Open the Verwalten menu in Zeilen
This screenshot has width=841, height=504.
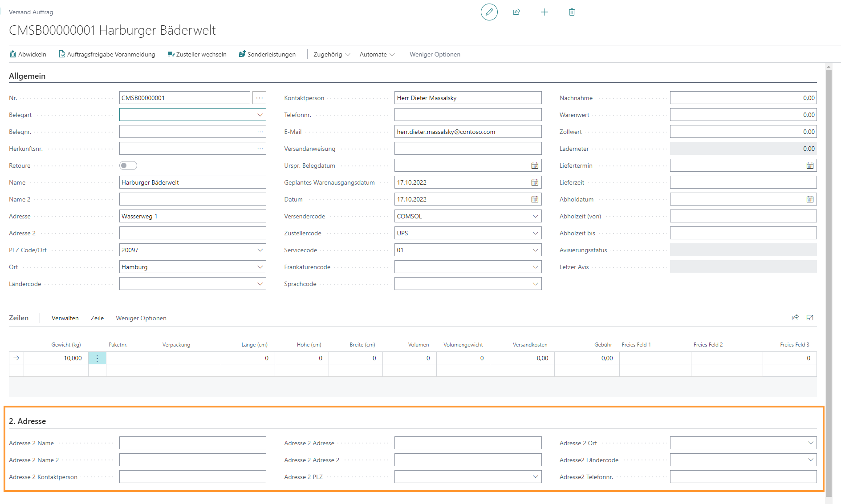click(x=65, y=318)
